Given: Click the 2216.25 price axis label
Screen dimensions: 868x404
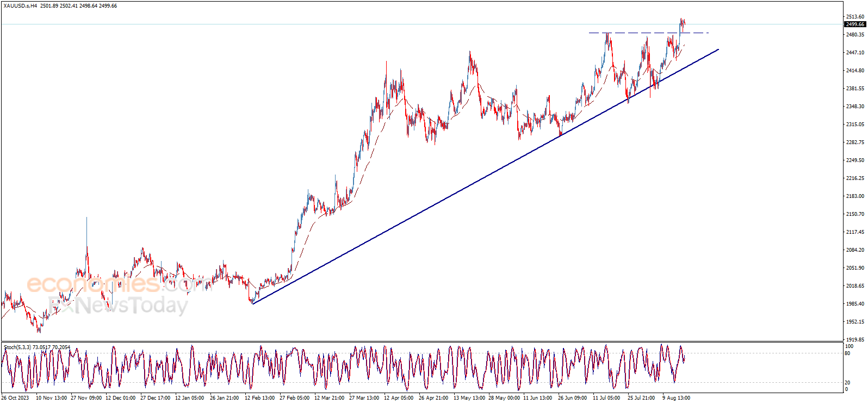Looking at the screenshot, I should pyautogui.click(x=855, y=178).
